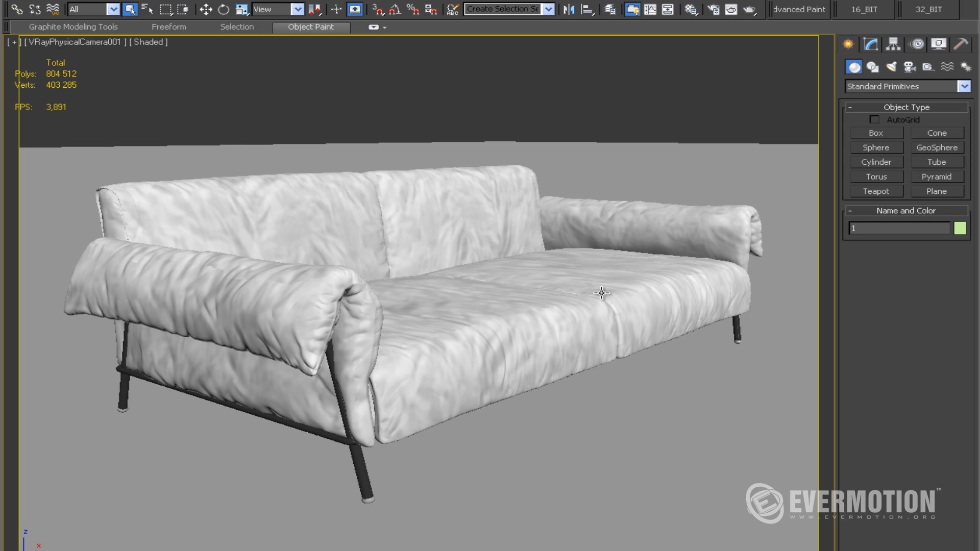Select the Select and Rotate tool
Screen dimensions: 980x551
[224, 9]
